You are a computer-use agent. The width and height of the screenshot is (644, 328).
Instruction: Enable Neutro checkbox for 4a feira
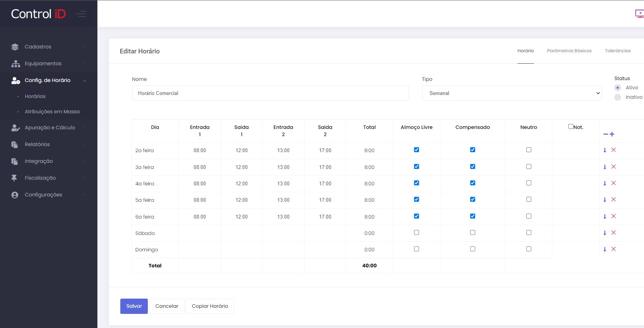[529, 183]
